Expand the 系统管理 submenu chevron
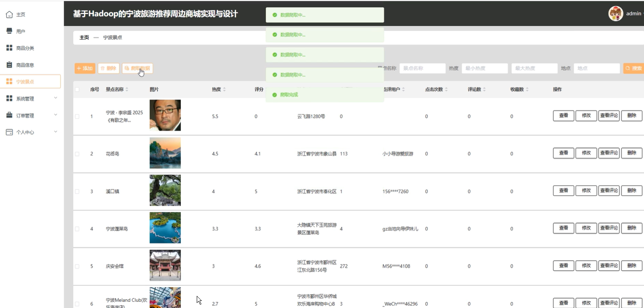Image resolution: width=644 pixels, height=308 pixels. tap(55, 98)
